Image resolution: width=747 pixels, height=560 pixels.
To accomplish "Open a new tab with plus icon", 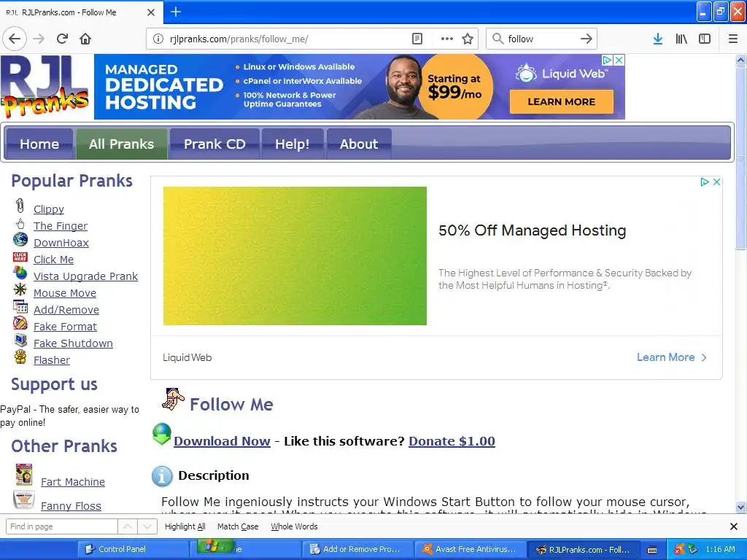I will 176,12.
